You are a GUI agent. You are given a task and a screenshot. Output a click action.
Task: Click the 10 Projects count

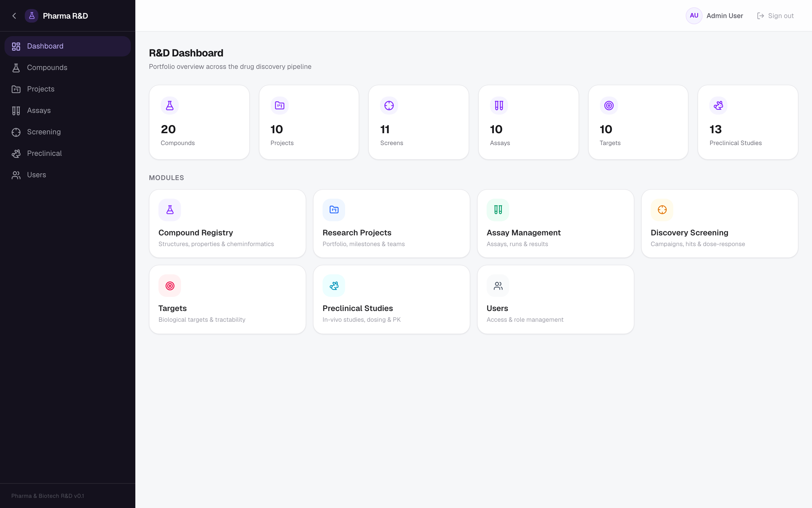(x=277, y=129)
